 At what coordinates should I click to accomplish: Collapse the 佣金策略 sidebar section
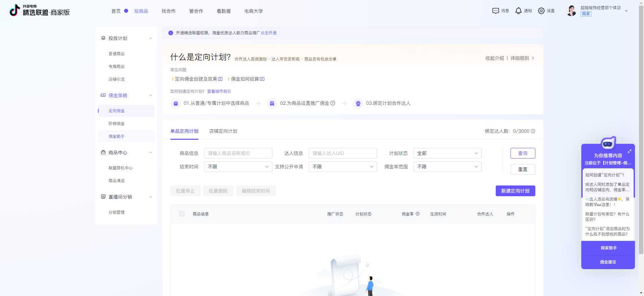point(151,95)
